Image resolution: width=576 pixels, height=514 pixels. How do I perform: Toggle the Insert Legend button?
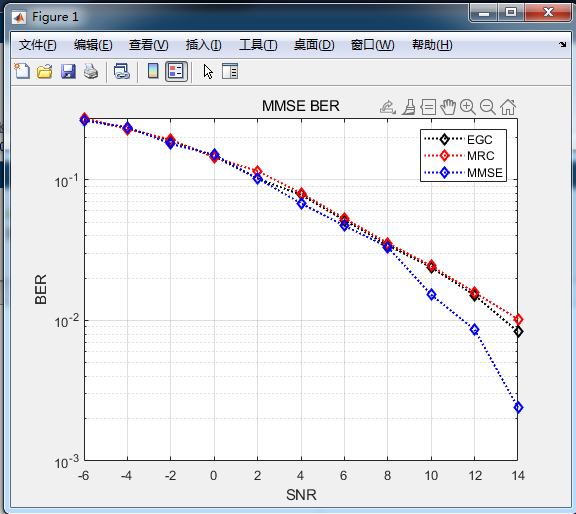[176, 71]
